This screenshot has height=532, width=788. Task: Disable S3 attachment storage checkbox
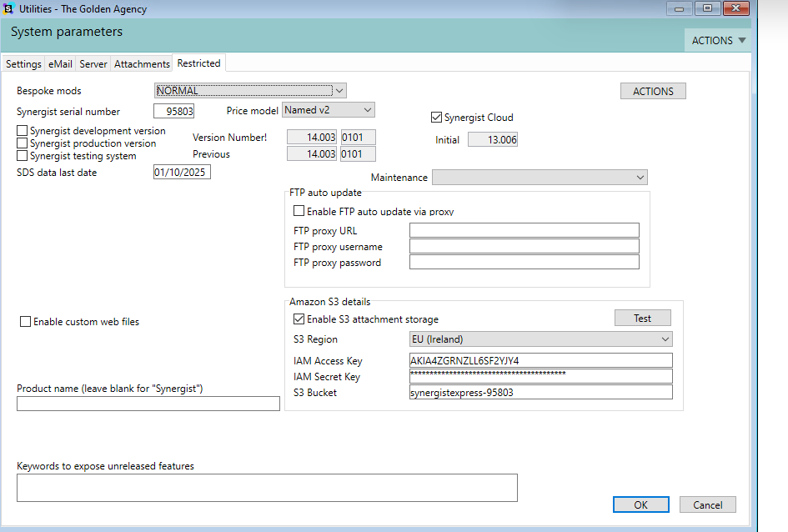[x=299, y=319]
